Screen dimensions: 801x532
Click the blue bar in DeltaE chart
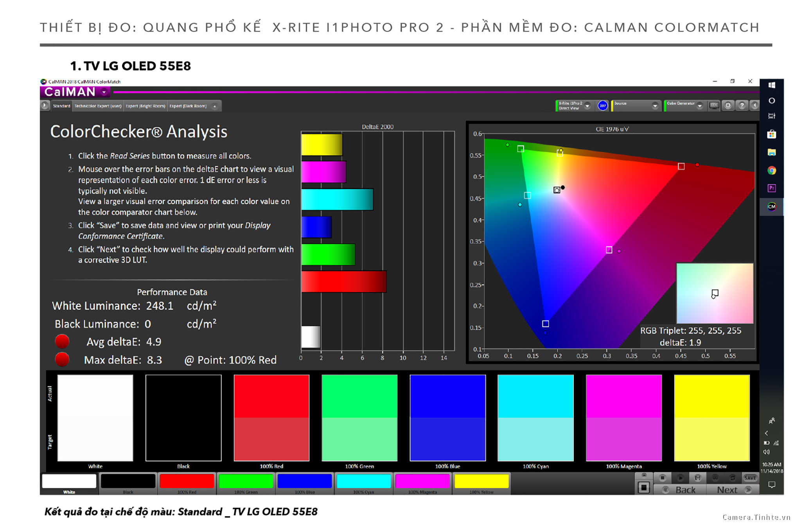click(x=316, y=227)
